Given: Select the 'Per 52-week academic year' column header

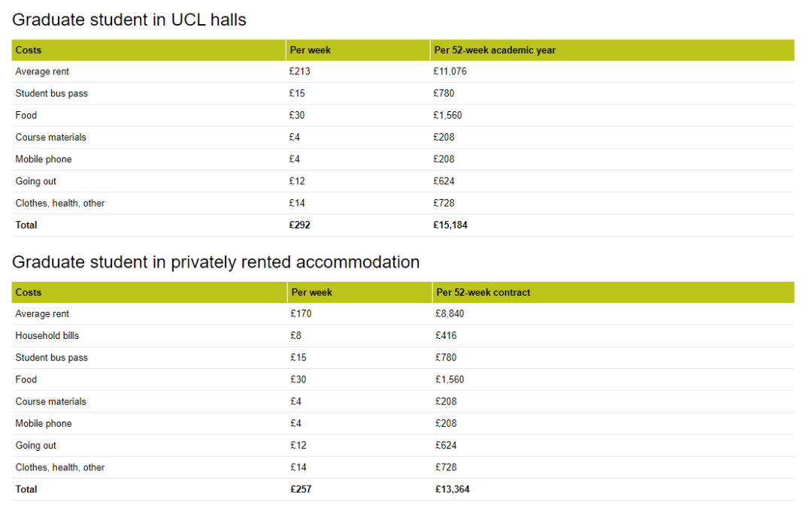Looking at the screenshot, I should coord(495,50).
